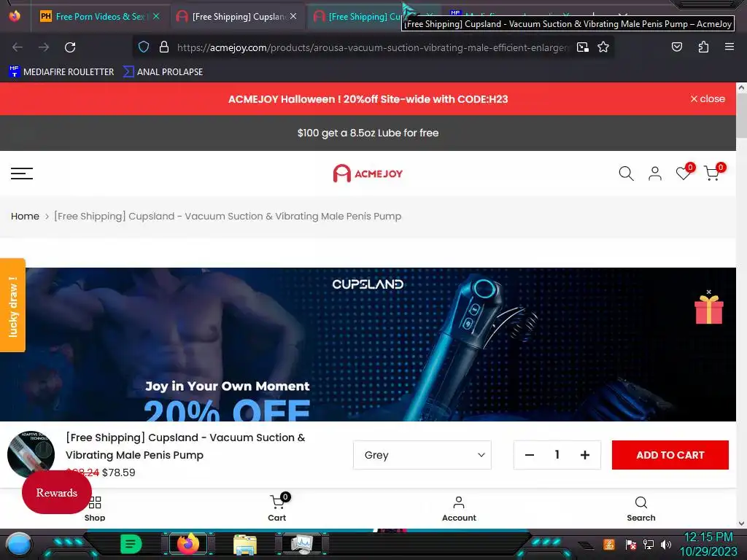Screen dimensions: 747x560
Task: Click the Cupsland promotional banner image
Action: (x=368, y=344)
